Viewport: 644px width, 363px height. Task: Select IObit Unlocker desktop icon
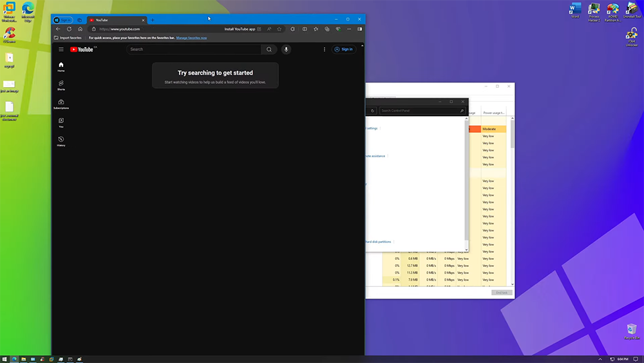(632, 37)
